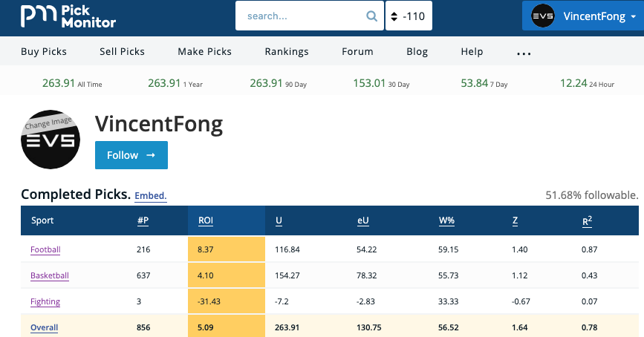Click Football ROI value 8.37
The image size is (644, 337).
click(205, 249)
